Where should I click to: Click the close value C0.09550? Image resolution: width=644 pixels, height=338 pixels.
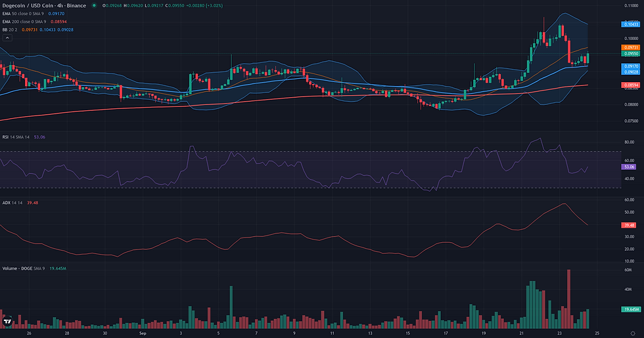click(175, 6)
